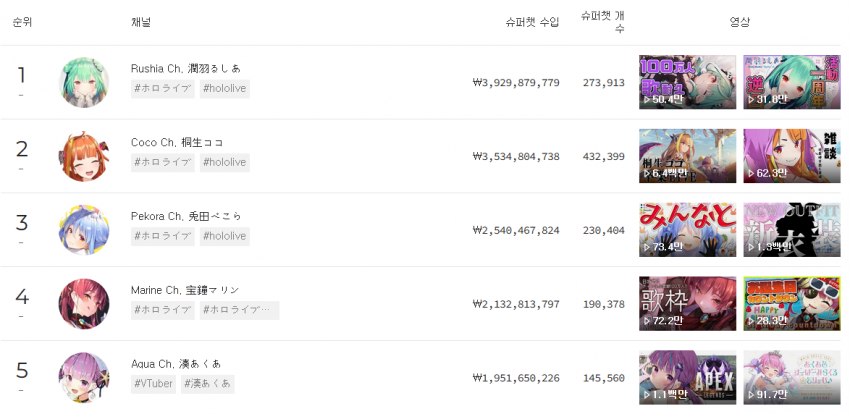The image size is (850, 414).
Task: Play Coco's 62.3만 views video thumbnail
Action: click(x=791, y=156)
